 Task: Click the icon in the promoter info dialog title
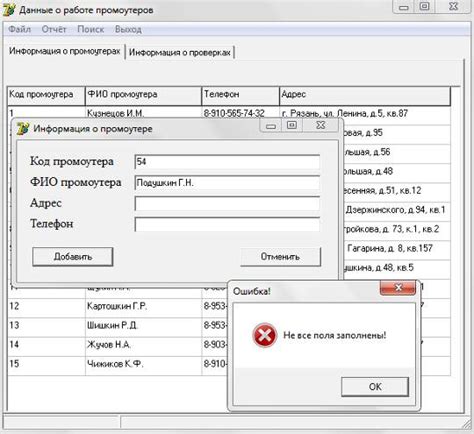tap(23, 128)
